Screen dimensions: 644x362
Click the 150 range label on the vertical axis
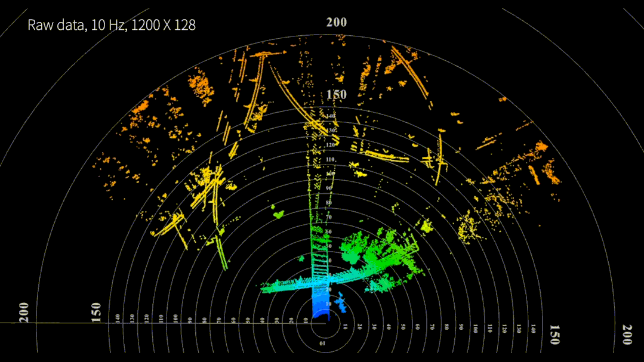[335, 95]
